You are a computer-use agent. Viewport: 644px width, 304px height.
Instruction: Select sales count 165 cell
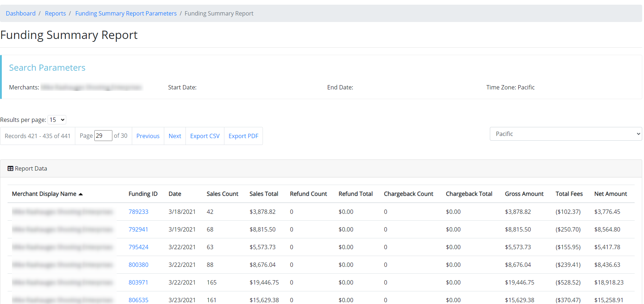pos(212,282)
